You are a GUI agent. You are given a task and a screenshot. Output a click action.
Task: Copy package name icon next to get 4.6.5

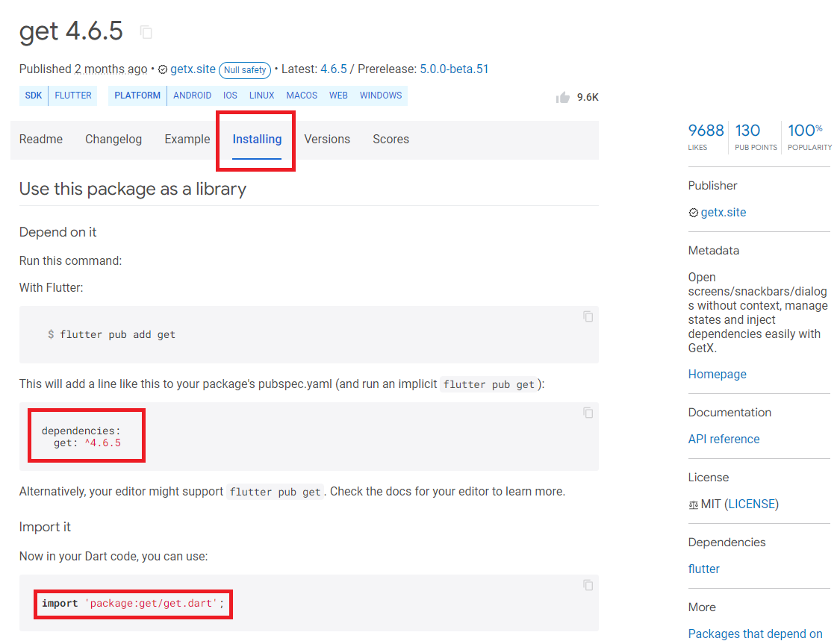pyautogui.click(x=146, y=32)
